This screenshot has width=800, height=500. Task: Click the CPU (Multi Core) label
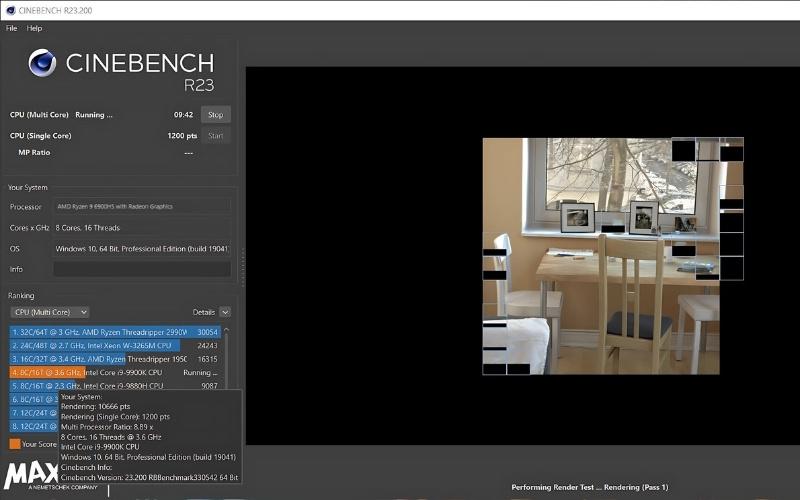[39, 115]
